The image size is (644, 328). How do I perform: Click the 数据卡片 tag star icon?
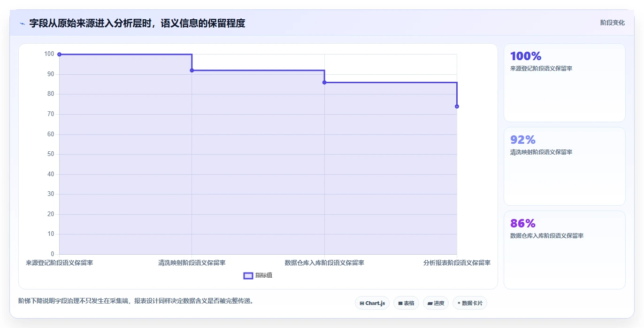459,303
